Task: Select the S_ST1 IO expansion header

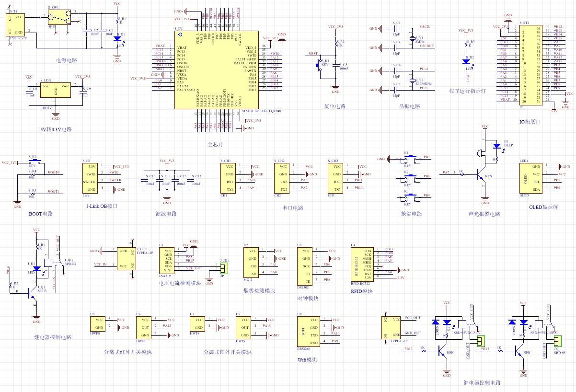Action: click(x=530, y=65)
